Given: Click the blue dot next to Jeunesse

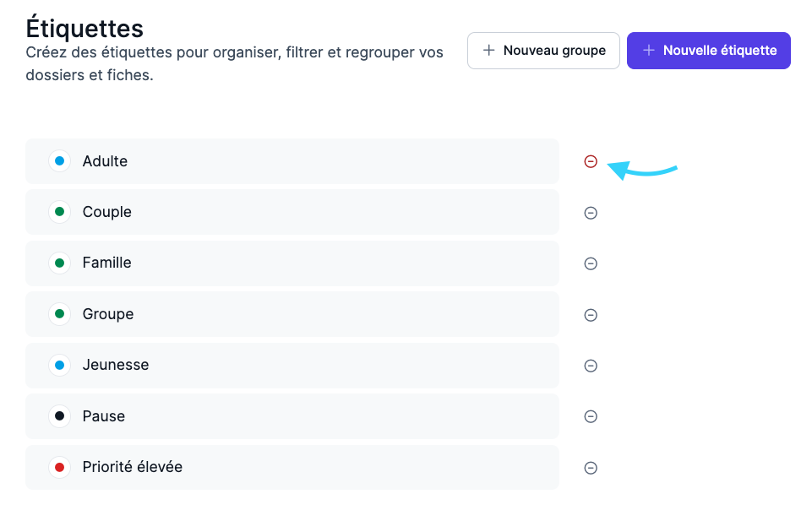Looking at the screenshot, I should click(x=59, y=366).
